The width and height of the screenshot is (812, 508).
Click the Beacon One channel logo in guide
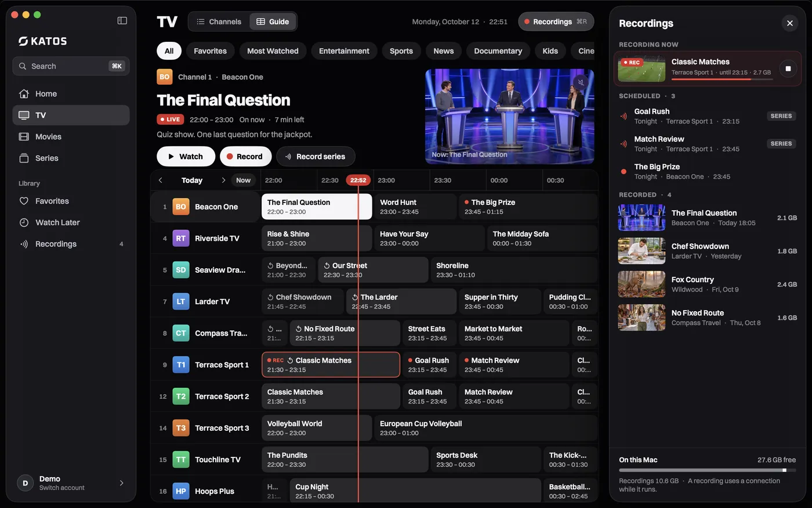[x=181, y=207]
